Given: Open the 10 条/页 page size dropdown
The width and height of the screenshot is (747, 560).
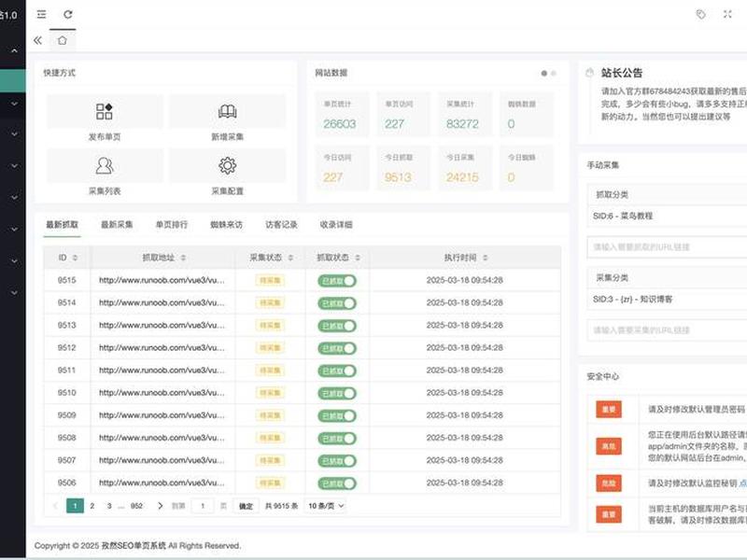Looking at the screenshot, I should coord(326,506).
